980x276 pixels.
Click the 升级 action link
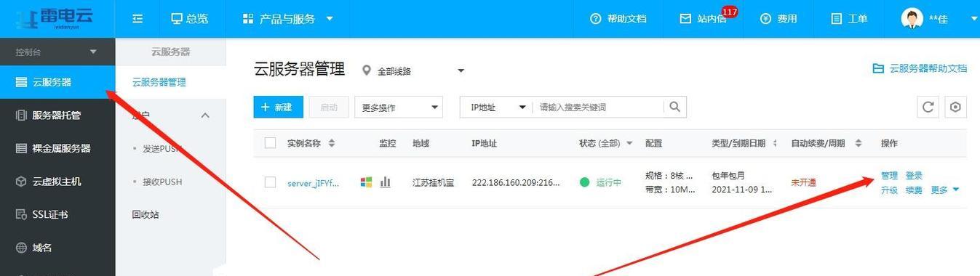[x=889, y=190]
